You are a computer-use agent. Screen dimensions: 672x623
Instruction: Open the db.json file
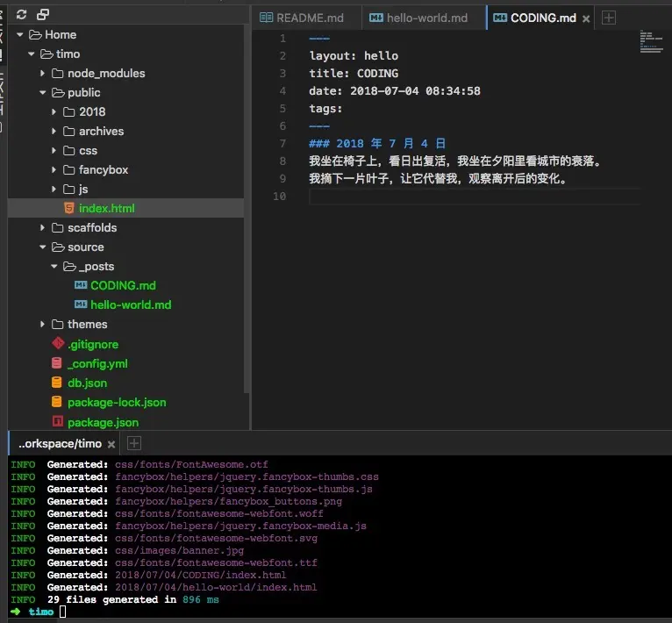click(88, 383)
